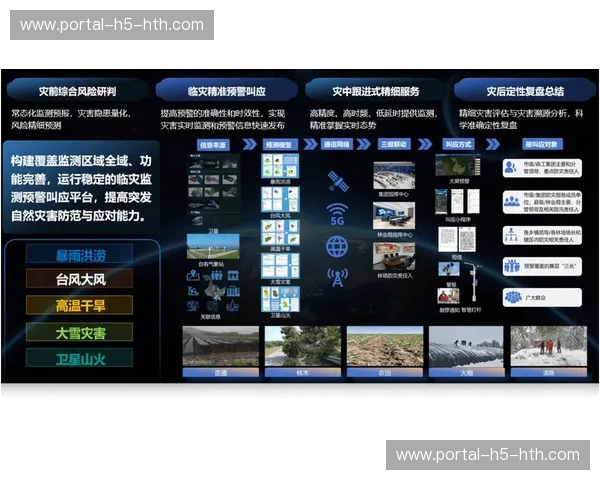Image resolution: width=600 pixels, height=480 pixels.
Task: Click the 通信网络 flow step label
Action: tap(337, 144)
